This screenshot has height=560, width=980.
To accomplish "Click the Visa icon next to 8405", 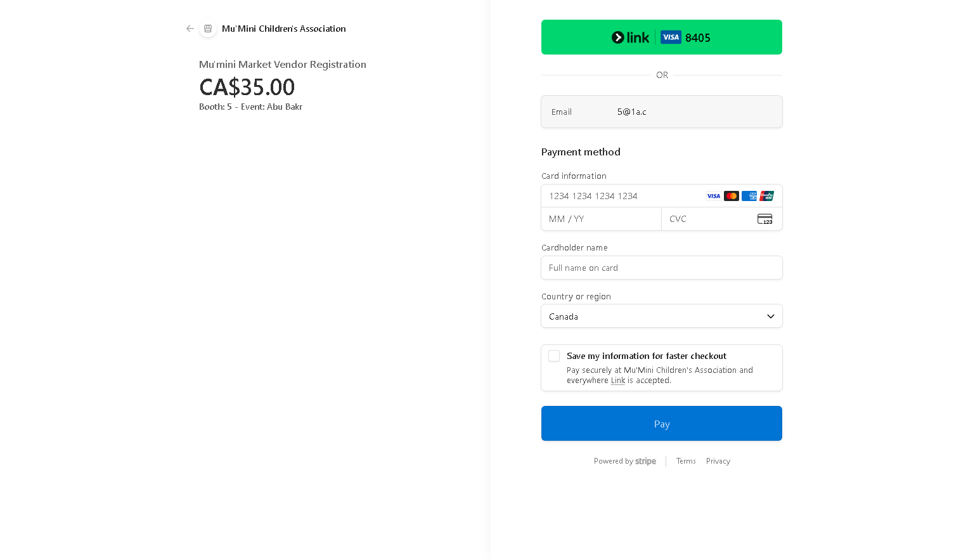I will point(670,37).
